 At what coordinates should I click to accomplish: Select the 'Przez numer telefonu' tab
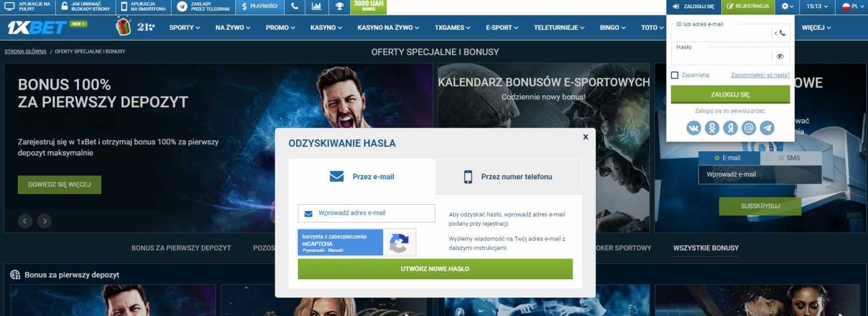[508, 177]
